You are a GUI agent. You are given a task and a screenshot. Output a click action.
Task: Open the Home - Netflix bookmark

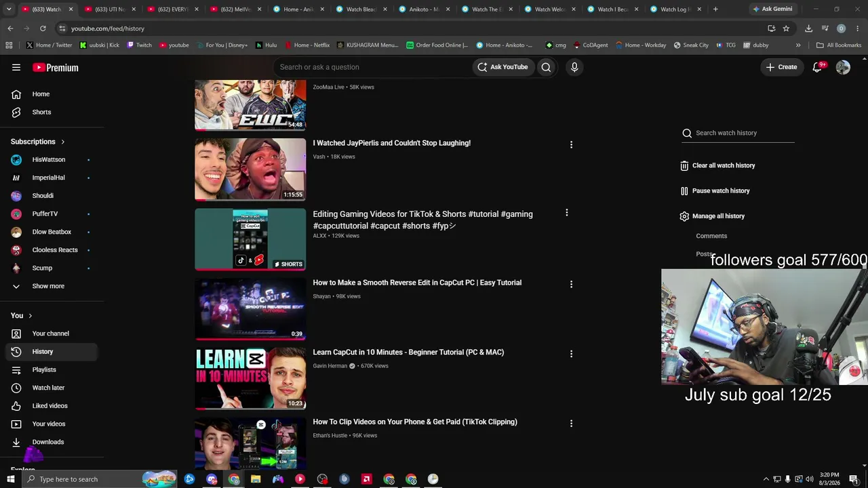pos(307,45)
